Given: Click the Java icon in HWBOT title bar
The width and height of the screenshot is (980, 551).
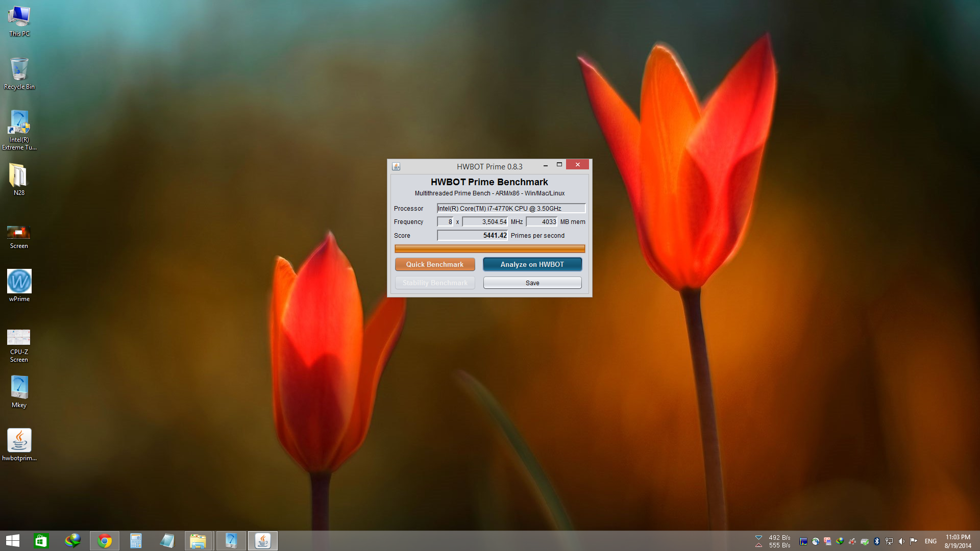Looking at the screenshot, I should point(396,166).
